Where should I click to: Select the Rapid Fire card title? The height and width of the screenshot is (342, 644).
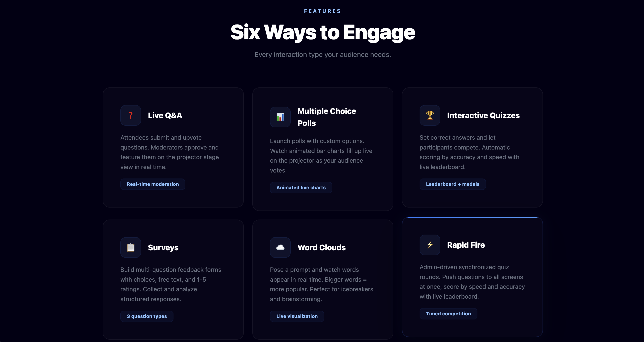pyautogui.click(x=466, y=245)
